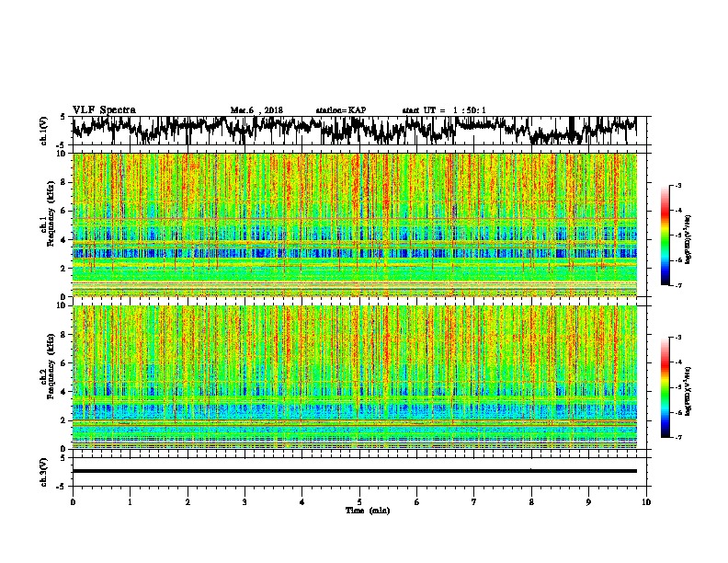
Task: Click the time axis tick label "1"
Action: [x=130, y=502]
